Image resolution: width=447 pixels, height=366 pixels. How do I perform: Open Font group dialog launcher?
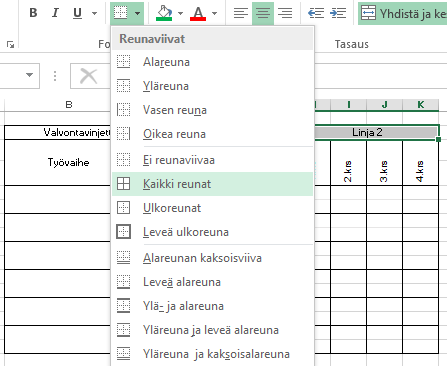[10, 44]
